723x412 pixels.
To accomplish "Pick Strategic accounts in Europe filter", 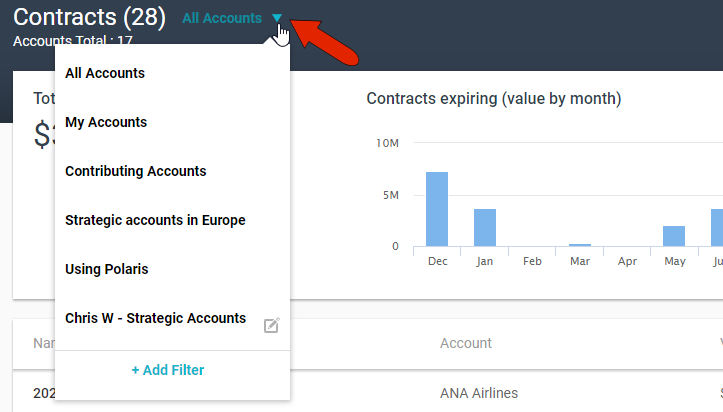I will click(x=155, y=220).
